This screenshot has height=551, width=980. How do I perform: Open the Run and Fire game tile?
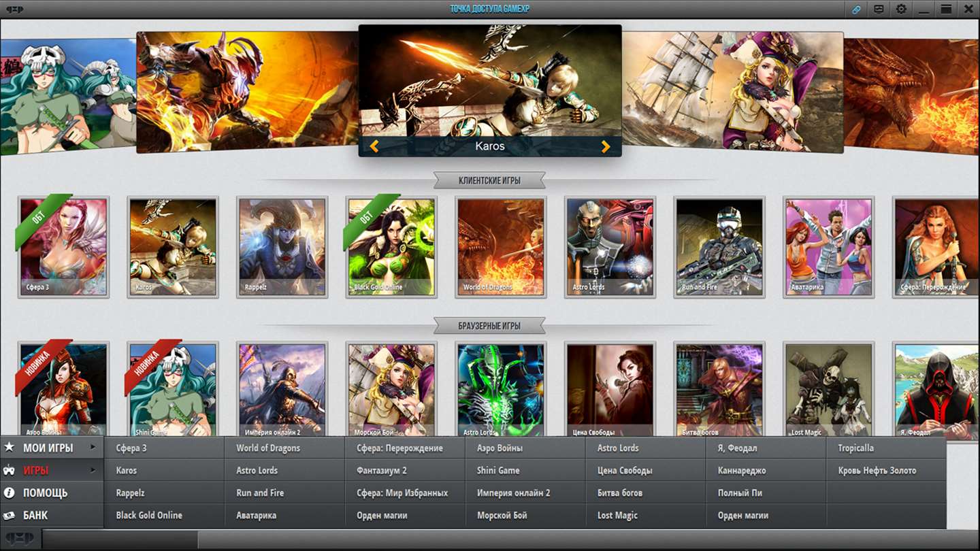pos(719,247)
